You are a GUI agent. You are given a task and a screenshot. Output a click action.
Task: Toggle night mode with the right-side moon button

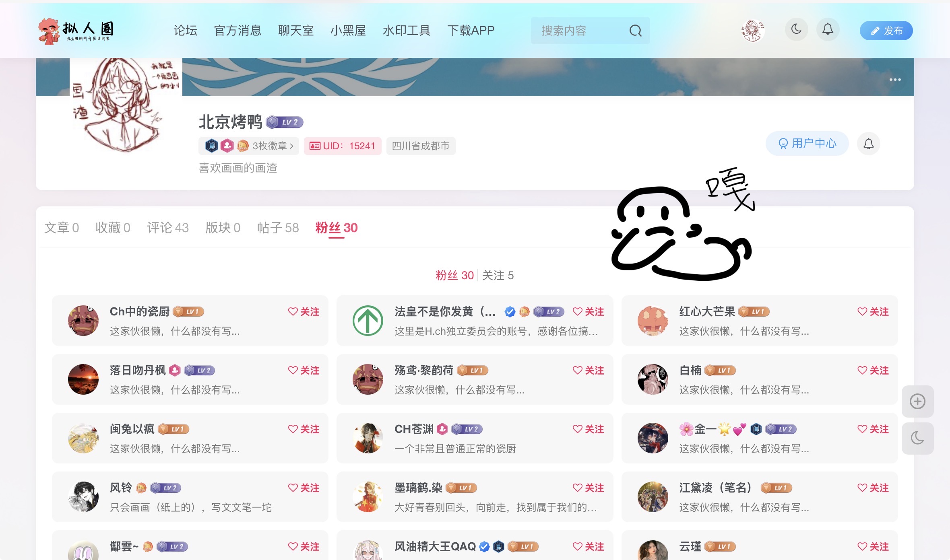918,438
